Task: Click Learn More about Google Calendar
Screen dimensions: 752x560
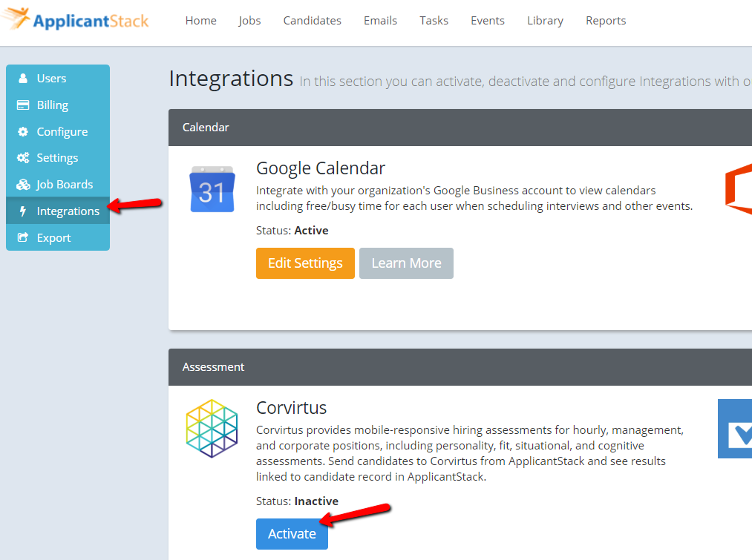Action: pyautogui.click(x=406, y=263)
